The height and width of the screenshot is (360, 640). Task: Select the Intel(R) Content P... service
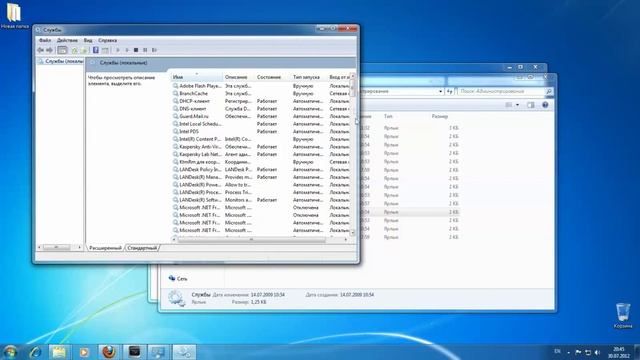point(260,139)
